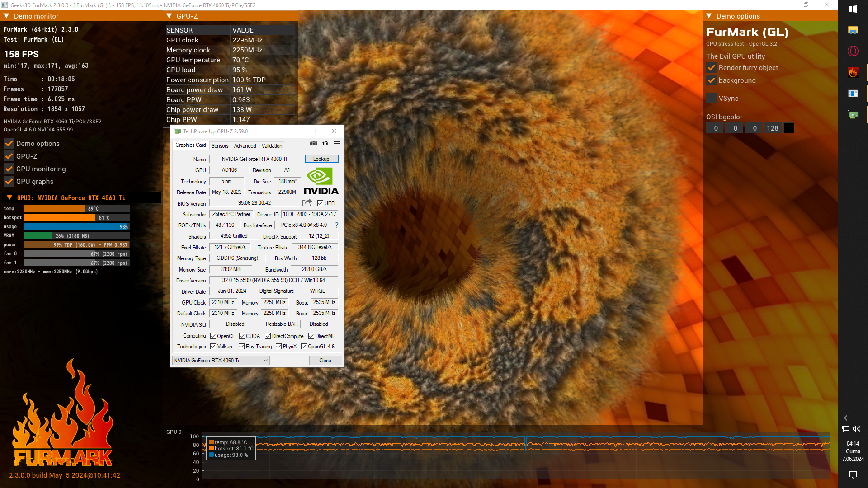Viewport: 868px width, 488px height.
Task: Click the black OSI bgcolor swatch
Action: pos(788,128)
